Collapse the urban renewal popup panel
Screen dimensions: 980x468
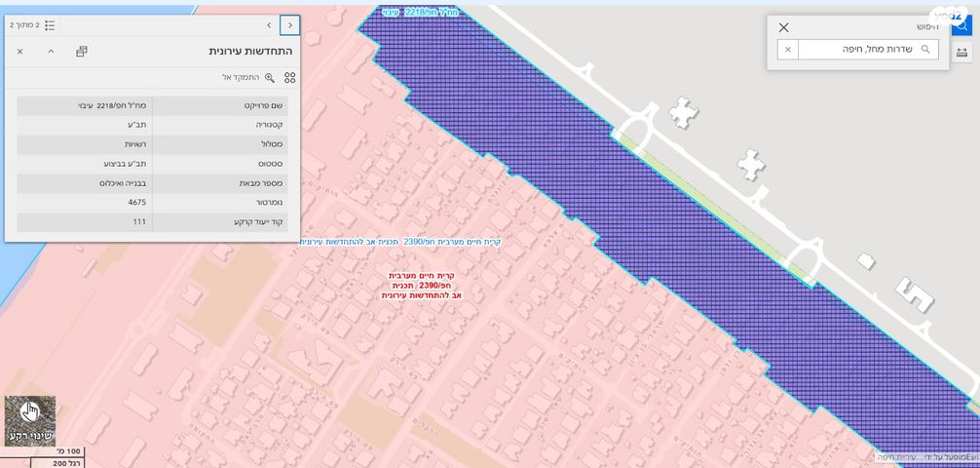pos(51,51)
